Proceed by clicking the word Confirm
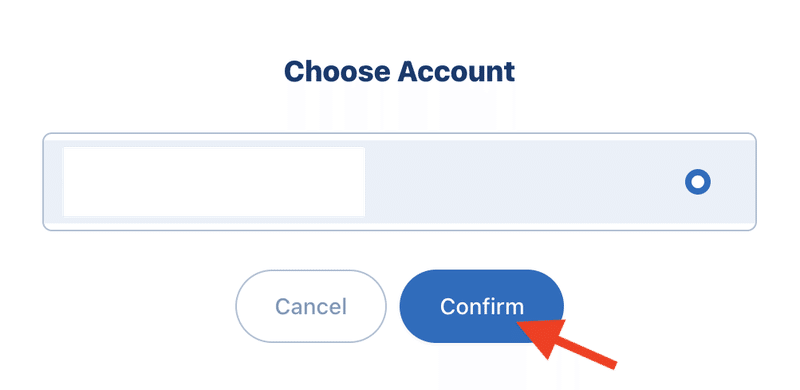The width and height of the screenshot is (800, 390). point(482,306)
